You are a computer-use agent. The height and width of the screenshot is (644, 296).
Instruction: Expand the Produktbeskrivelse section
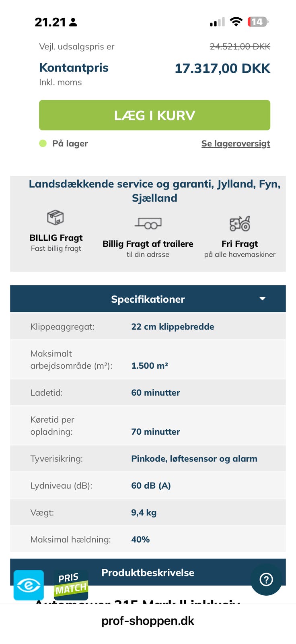click(148, 572)
